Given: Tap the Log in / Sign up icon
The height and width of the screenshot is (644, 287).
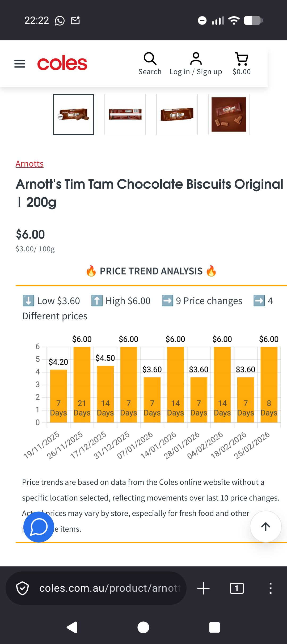Looking at the screenshot, I should coord(196,64).
